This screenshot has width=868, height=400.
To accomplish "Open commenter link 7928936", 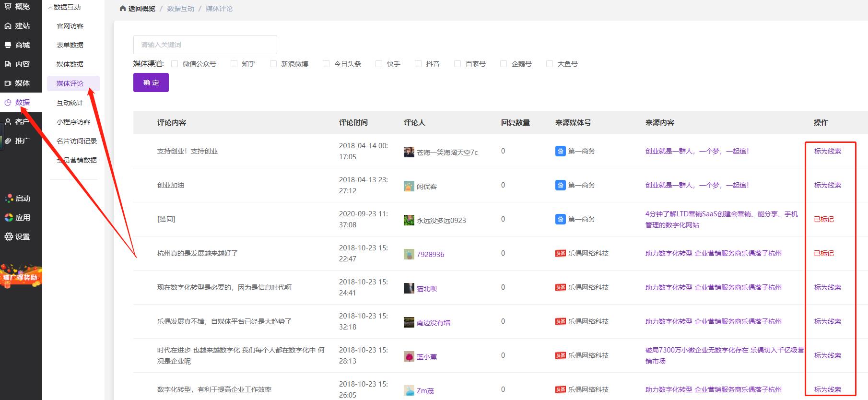I will click(430, 255).
